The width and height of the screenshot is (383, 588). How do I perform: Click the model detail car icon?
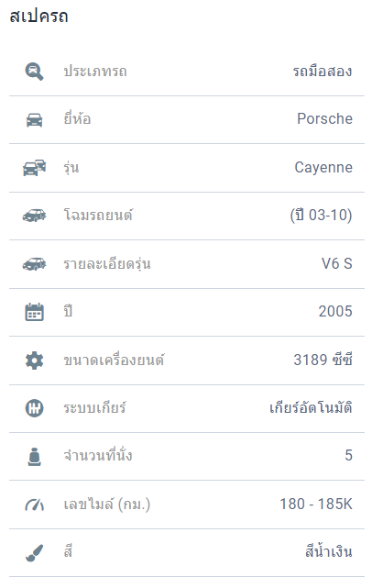coord(35,264)
